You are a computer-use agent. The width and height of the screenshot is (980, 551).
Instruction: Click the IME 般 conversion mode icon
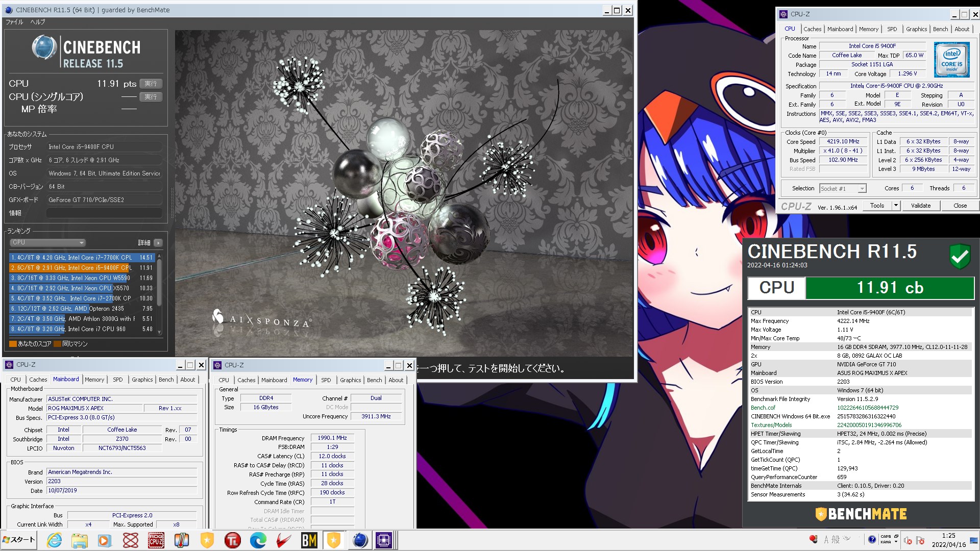(836, 539)
